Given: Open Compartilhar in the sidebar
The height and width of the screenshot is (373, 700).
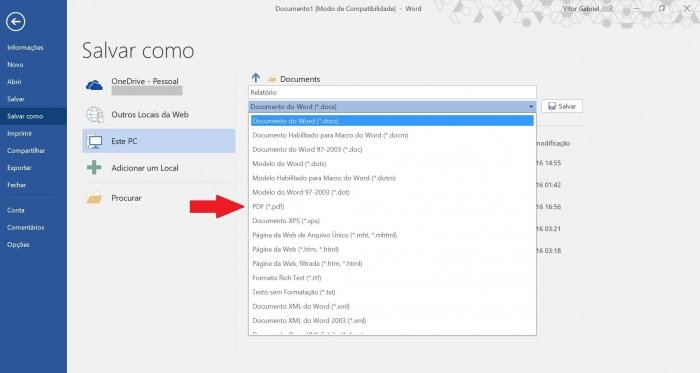Looking at the screenshot, I should (x=26, y=150).
